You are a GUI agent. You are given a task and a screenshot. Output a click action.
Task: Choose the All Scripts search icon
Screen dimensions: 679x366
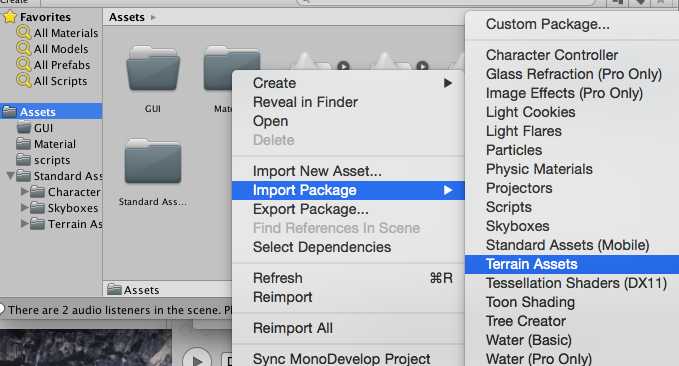click(x=23, y=81)
